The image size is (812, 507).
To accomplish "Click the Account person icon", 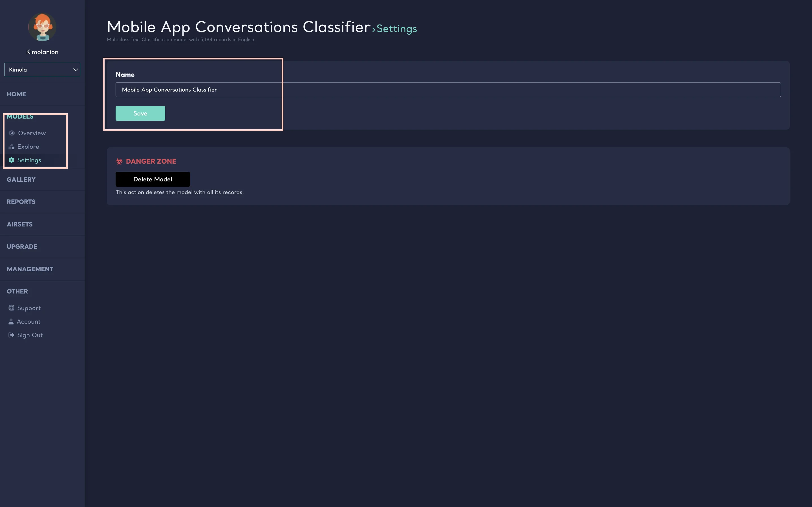I will (x=11, y=322).
